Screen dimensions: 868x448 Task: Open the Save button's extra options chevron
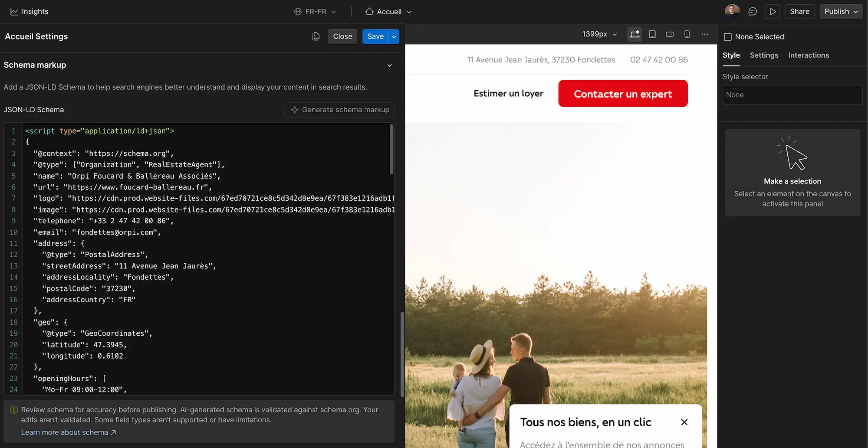coord(393,36)
